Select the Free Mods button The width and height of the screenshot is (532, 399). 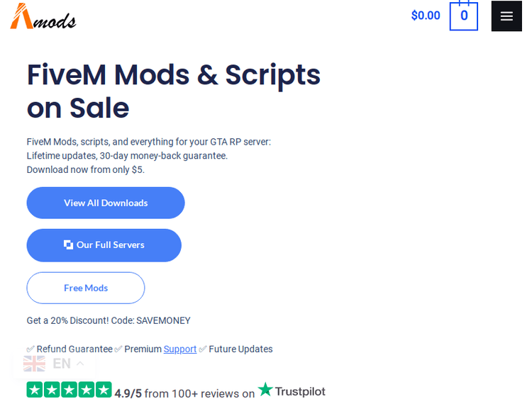86,288
